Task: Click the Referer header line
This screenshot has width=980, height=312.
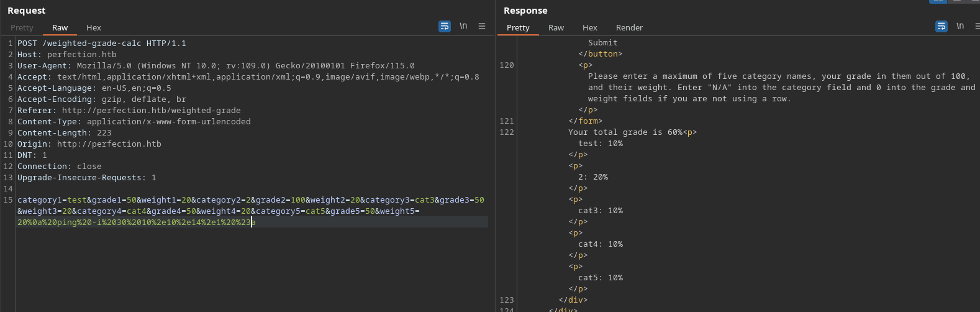Action: 129,110
